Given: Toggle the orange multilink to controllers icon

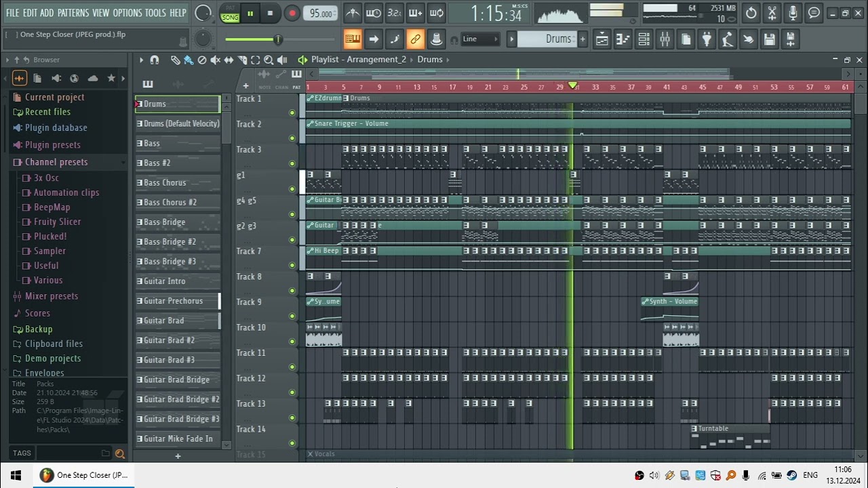Looking at the screenshot, I should [x=416, y=39].
